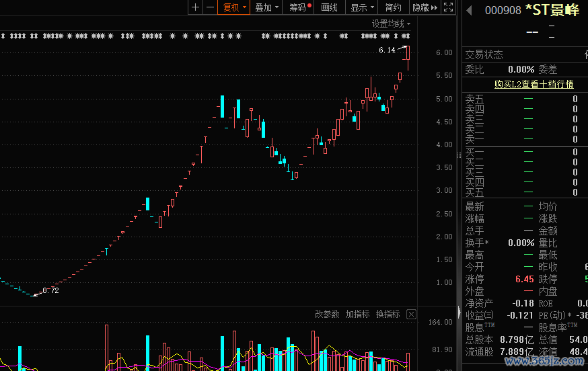588x371 pixels.
Task: Collapse side panel with divider arrow
Action: pyautogui.click(x=460, y=312)
